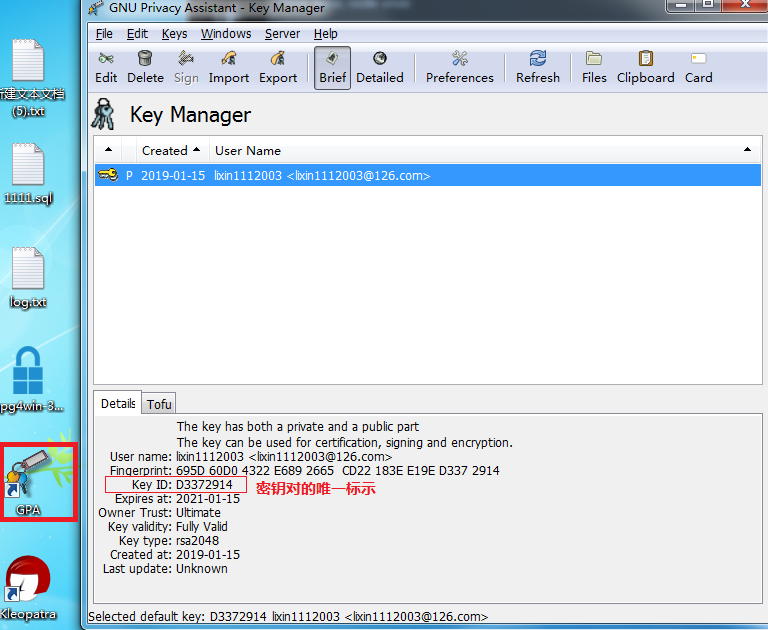
Task: Click the Owner Trust value Ultimate
Action: pos(198,513)
